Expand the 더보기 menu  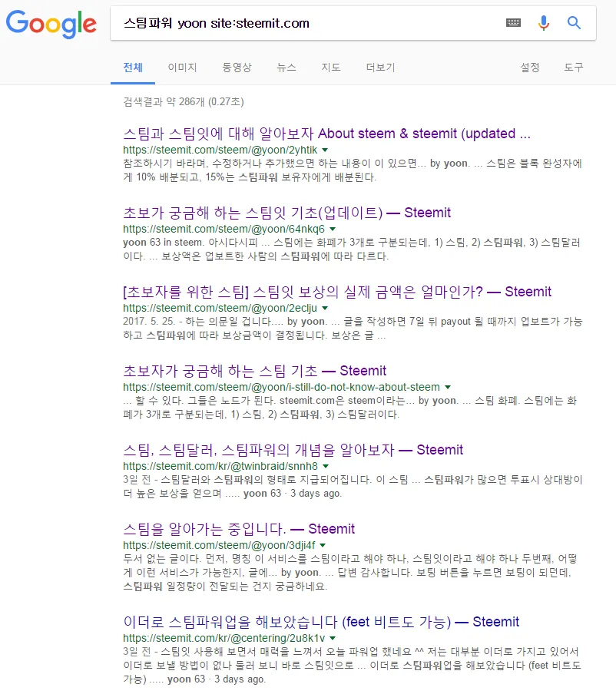click(x=380, y=68)
